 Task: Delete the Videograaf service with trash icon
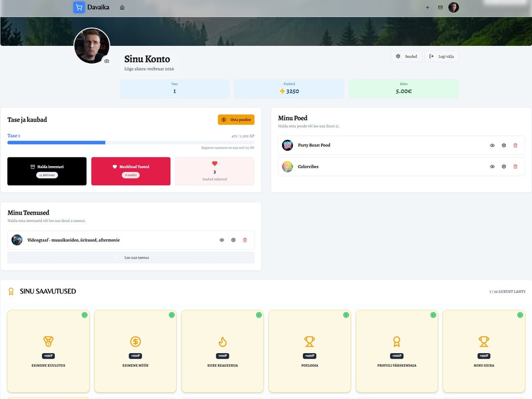pos(245,240)
